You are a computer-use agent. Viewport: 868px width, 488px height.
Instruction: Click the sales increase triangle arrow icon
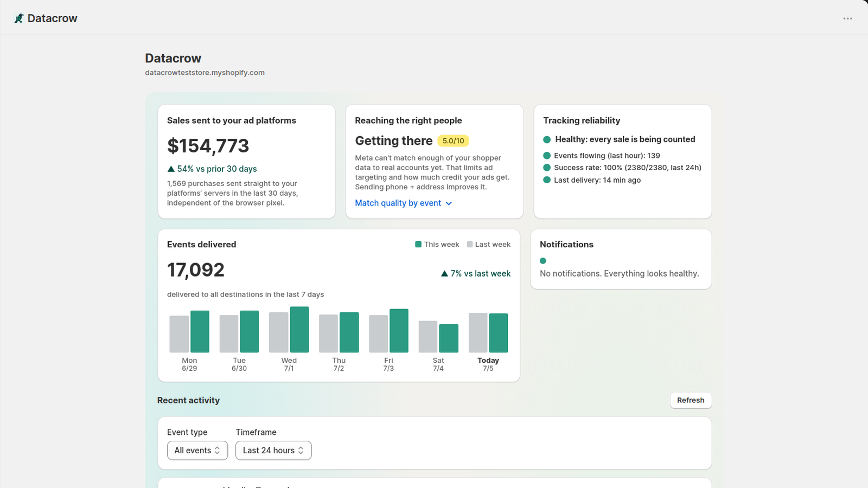click(x=171, y=169)
